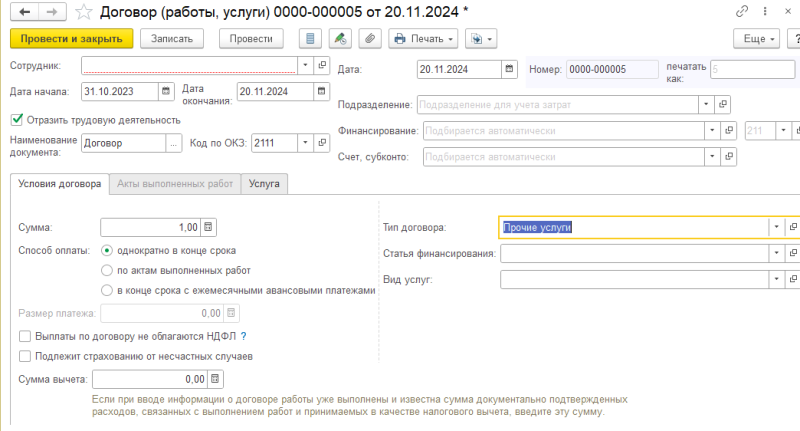
Task: Open the attached files paperclip icon
Action: [369, 39]
